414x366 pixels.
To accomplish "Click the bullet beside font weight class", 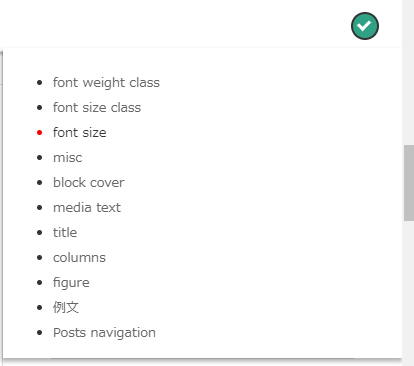I will (x=40, y=83).
